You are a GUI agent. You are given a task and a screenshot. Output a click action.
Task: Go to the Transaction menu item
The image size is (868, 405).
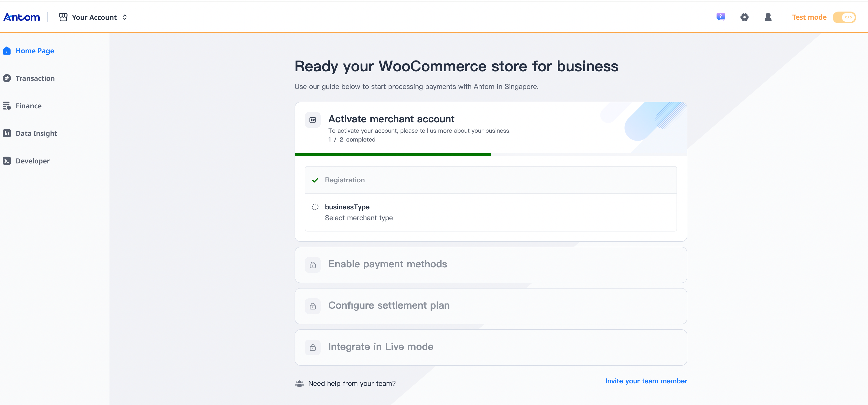point(35,78)
